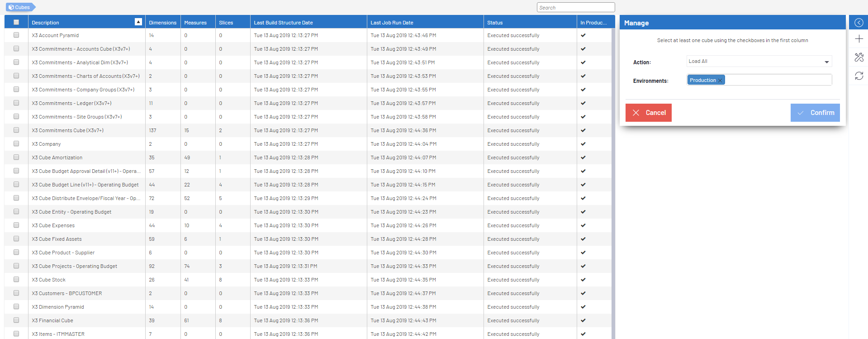Toggle the select-all checkbox in header

16,22
